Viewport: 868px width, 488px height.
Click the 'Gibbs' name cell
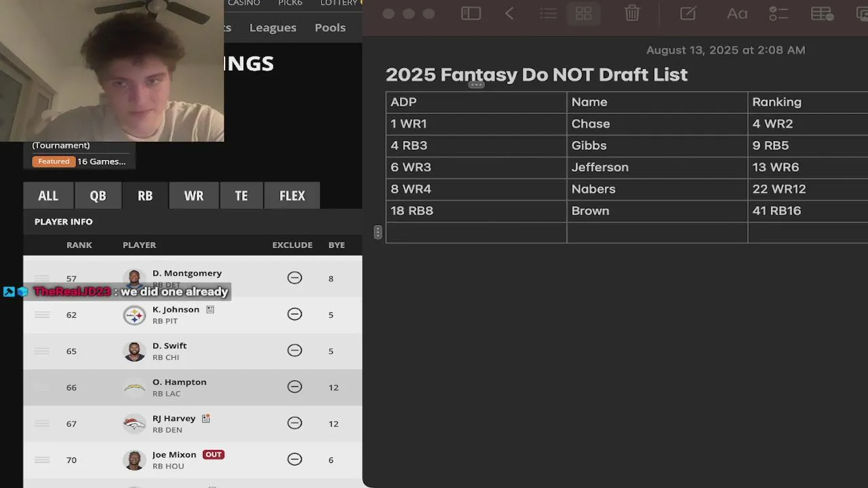[x=657, y=146]
